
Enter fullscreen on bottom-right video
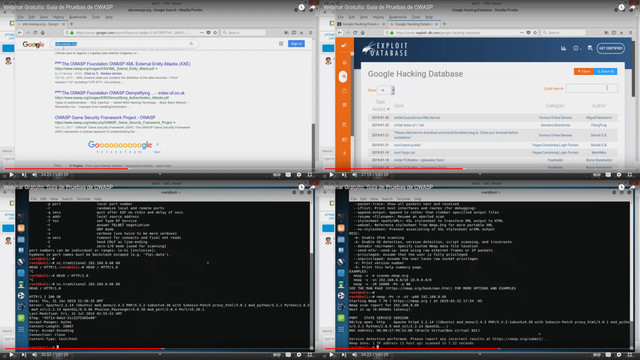coord(630,355)
